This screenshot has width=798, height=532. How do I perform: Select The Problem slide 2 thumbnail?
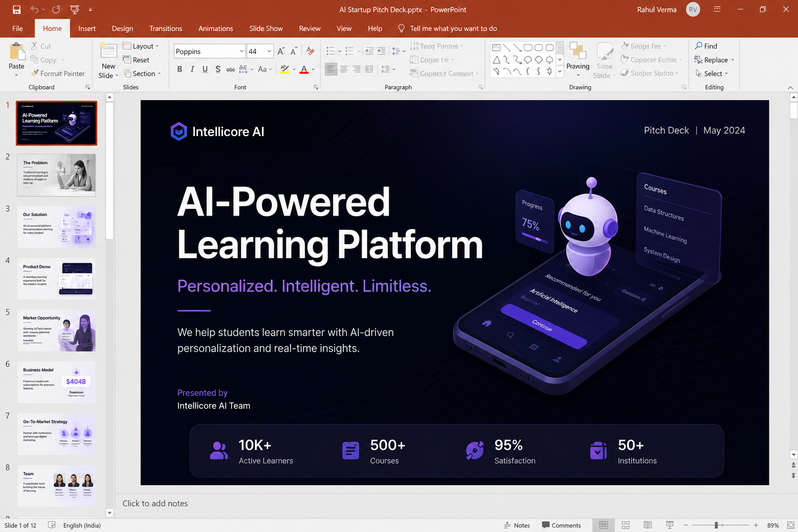(56, 175)
